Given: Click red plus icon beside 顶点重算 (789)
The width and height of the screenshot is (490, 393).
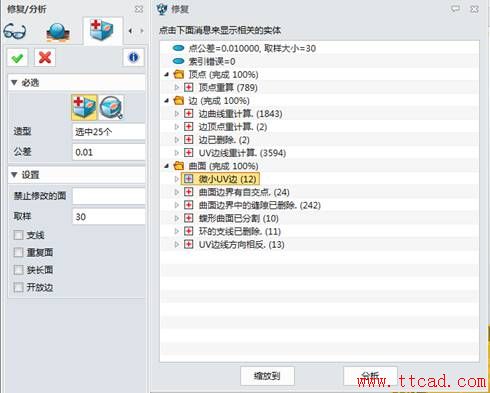Looking at the screenshot, I should tap(188, 88).
